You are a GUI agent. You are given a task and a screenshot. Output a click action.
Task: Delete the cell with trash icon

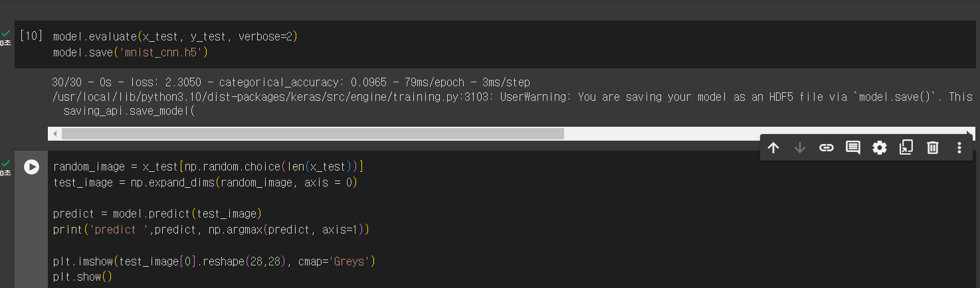tap(933, 148)
